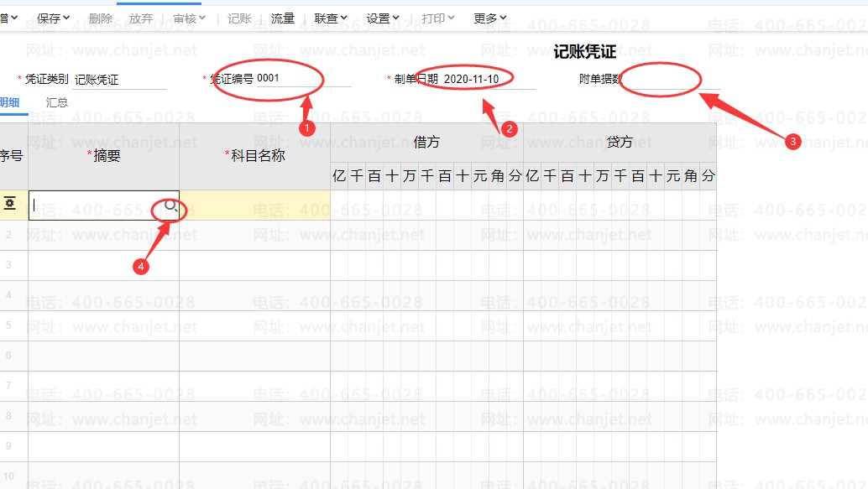
Task: Click the highlighted 科目名称 cell in first row
Action: coord(254,205)
